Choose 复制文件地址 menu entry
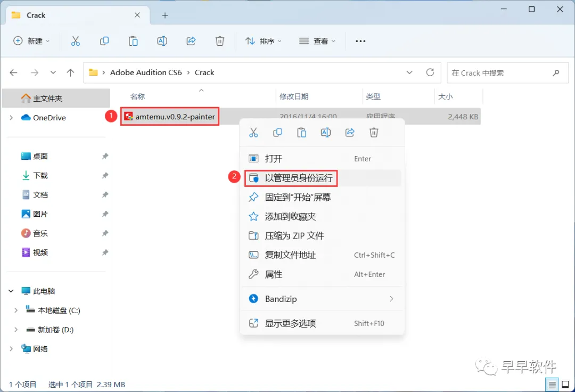The image size is (575, 392). pyautogui.click(x=322, y=255)
